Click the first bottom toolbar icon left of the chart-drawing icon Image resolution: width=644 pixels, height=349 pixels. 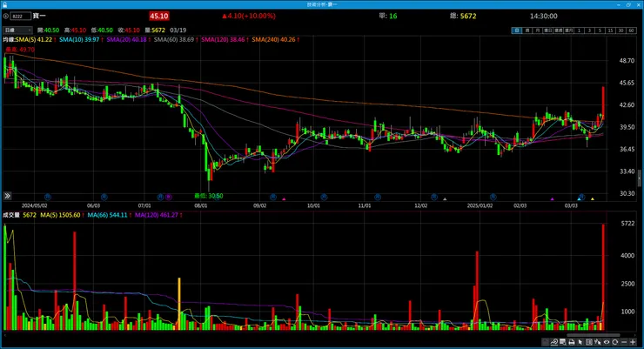pos(545,342)
